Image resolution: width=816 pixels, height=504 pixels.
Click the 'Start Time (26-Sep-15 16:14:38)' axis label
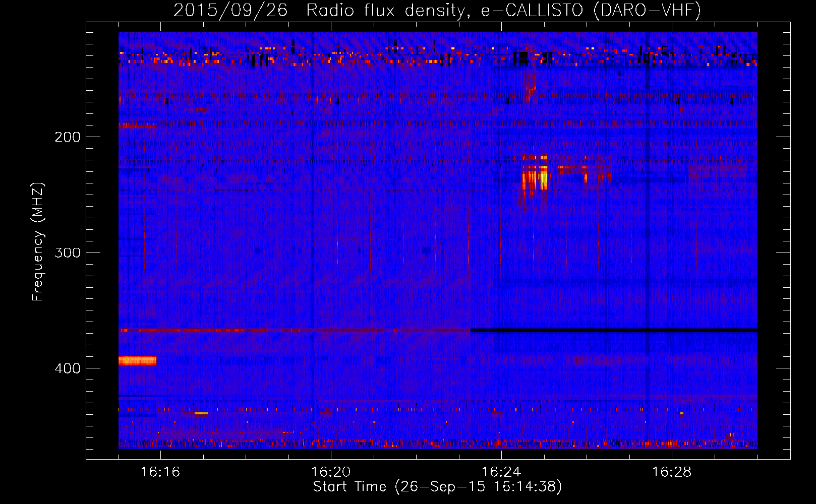pos(437,487)
